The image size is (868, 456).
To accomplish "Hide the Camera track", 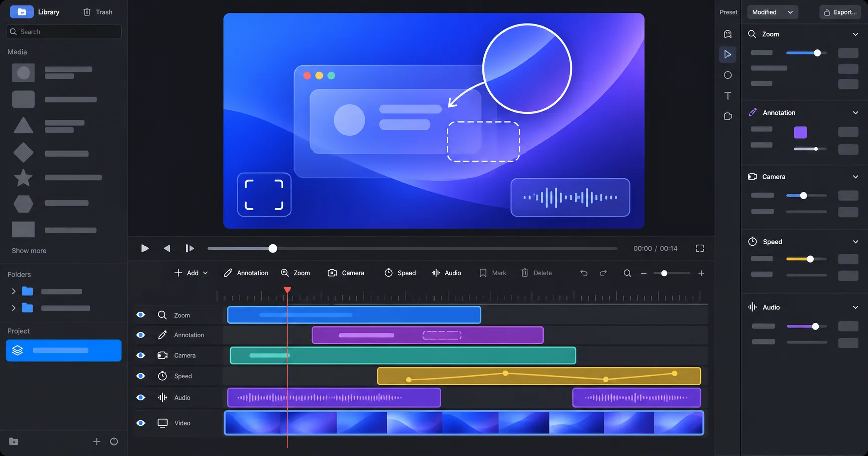I will pyautogui.click(x=141, y=355).
